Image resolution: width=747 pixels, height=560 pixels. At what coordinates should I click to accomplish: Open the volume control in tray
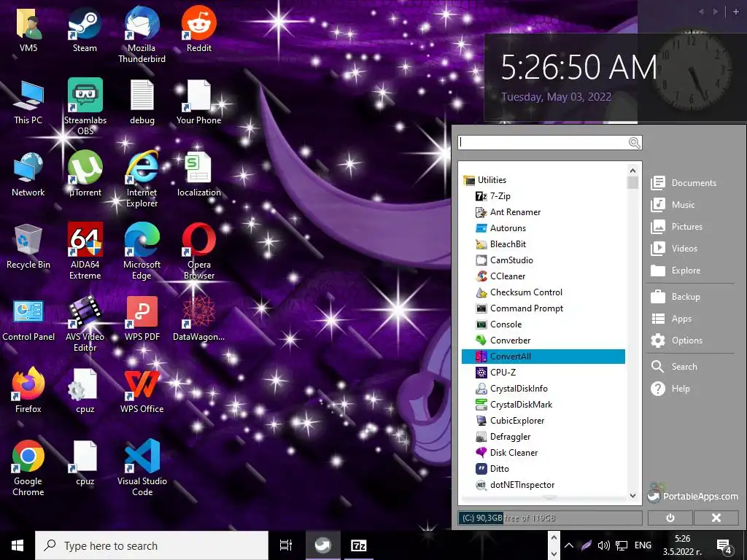[x=603, y=545]
